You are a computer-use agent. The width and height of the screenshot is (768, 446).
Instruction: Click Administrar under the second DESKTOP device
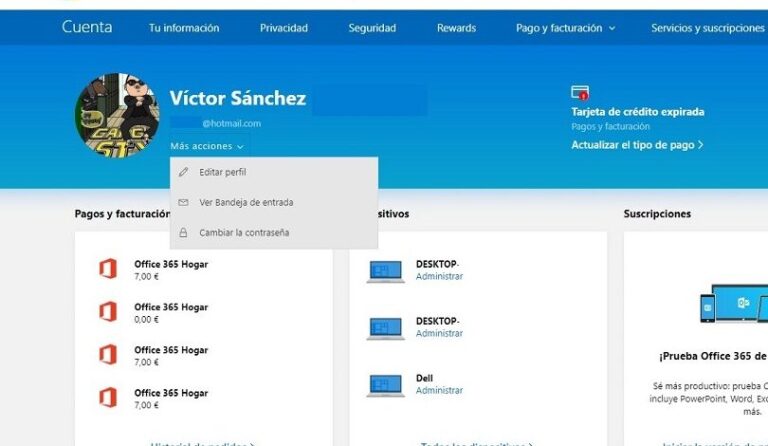tap(439, 333)
